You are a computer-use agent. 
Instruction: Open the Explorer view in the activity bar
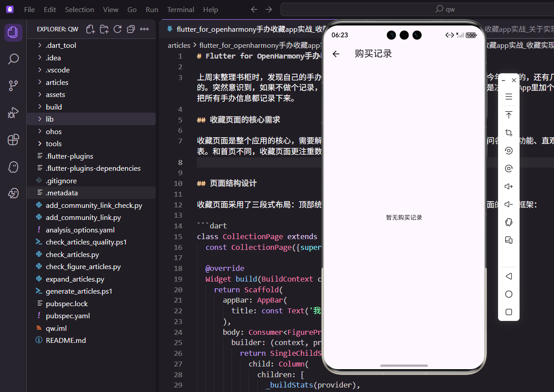tap(13, 33)
